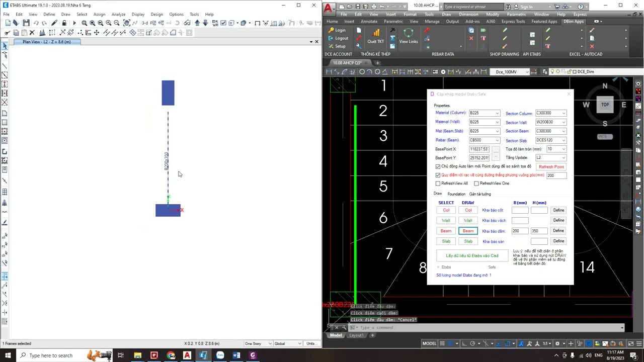This screenshot has width=644, height=362.
Task: Open Rebar (Beam) CB500 dropdown
Action: [484, 140]
